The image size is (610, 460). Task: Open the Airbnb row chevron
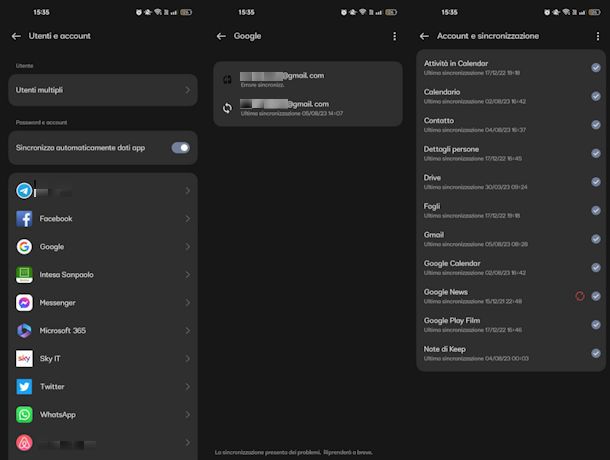pos(188,442)
